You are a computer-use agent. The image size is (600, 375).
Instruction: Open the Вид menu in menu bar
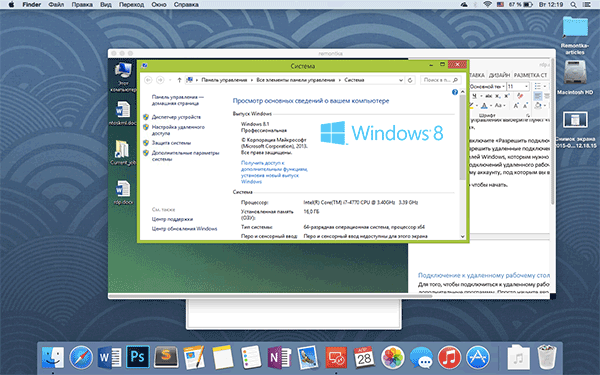[106, 5]
